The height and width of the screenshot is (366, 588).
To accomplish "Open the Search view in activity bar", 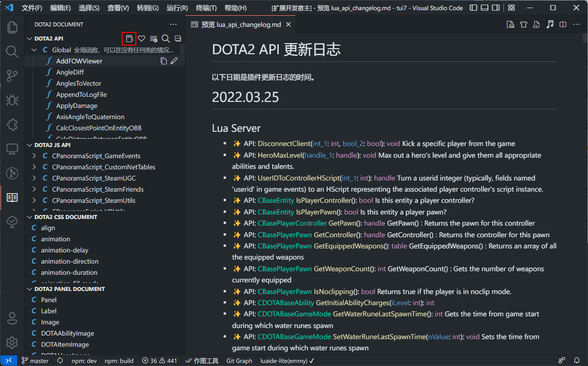I will 12,51.
